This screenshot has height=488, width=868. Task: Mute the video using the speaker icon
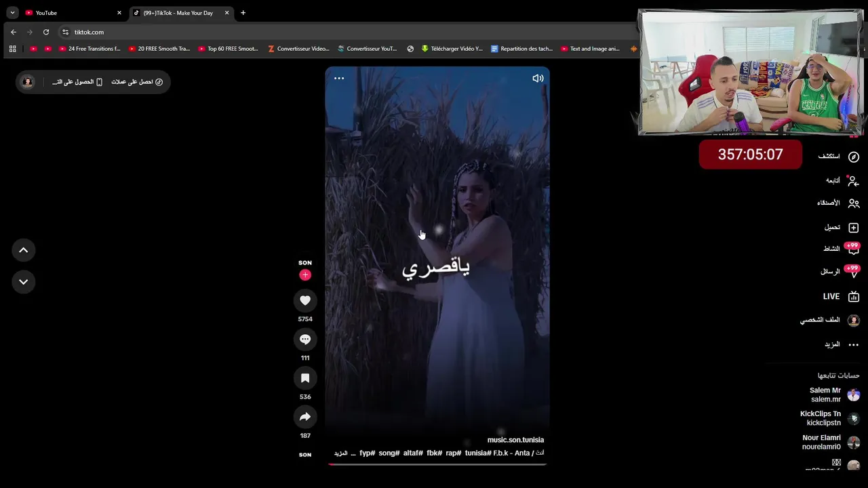click(x=538, y=78)
